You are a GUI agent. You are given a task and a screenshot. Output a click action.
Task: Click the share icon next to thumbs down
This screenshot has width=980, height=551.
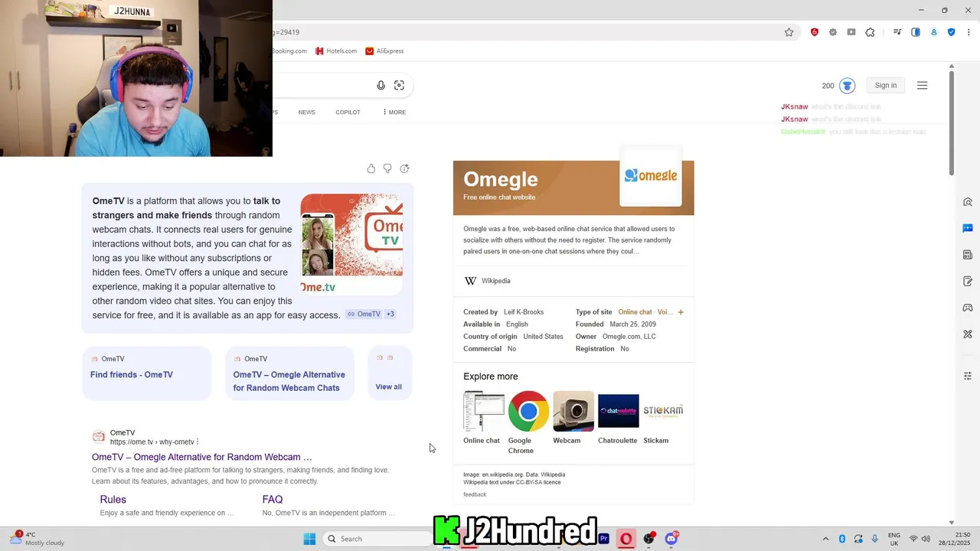coord(404,168)
